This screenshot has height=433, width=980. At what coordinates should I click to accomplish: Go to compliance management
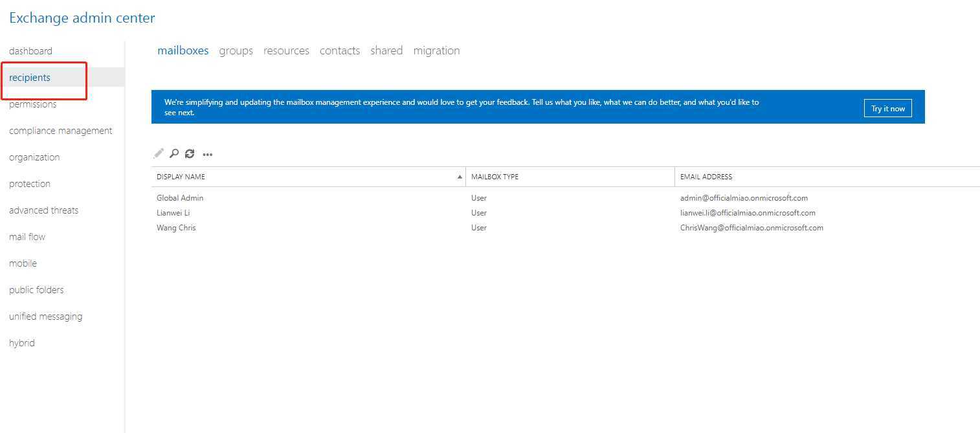[x=61, y=131]
